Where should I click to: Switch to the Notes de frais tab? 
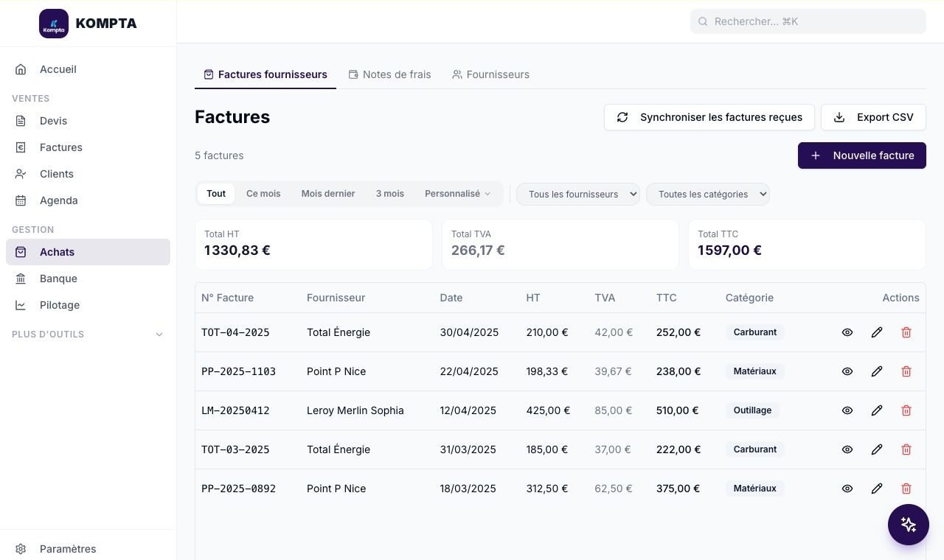tap(389, 74)
